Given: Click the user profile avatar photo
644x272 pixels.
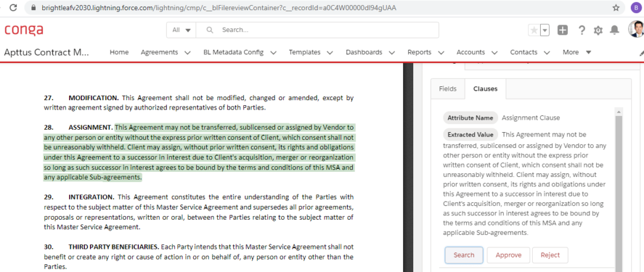Looking at the screenshot, I should (635, 29).
